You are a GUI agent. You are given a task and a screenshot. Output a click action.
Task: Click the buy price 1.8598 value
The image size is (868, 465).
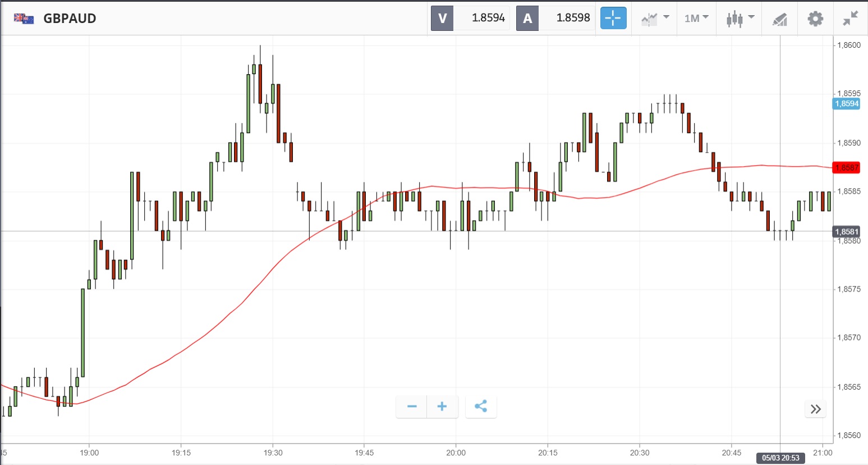coord(573,18)
